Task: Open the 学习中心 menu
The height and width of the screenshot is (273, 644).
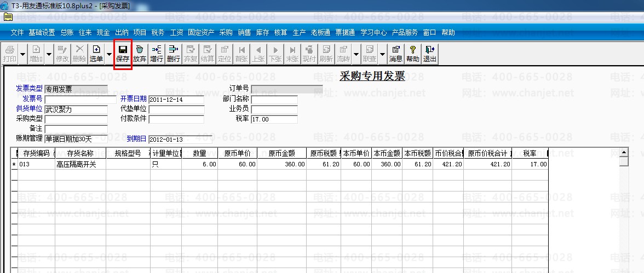Action: 373,32
